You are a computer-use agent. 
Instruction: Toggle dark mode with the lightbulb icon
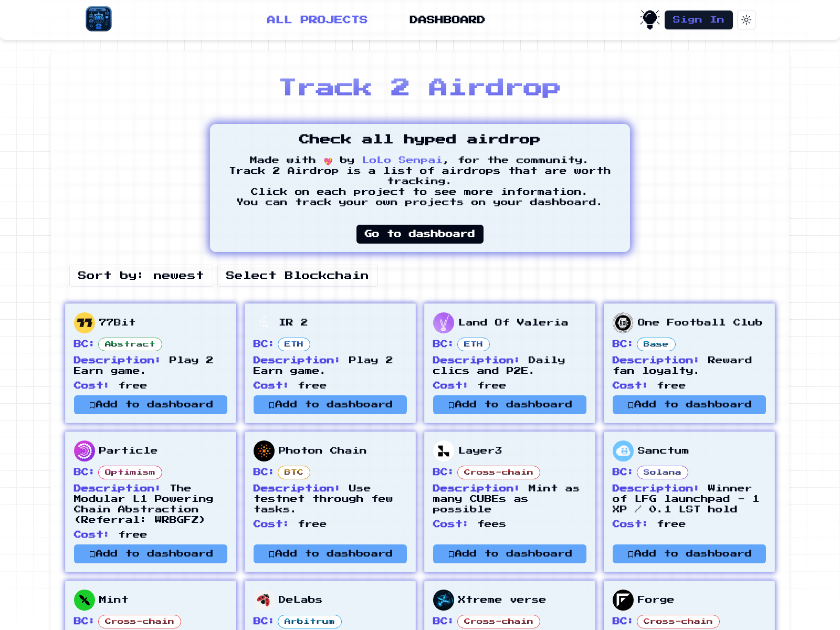pos(649,18)
